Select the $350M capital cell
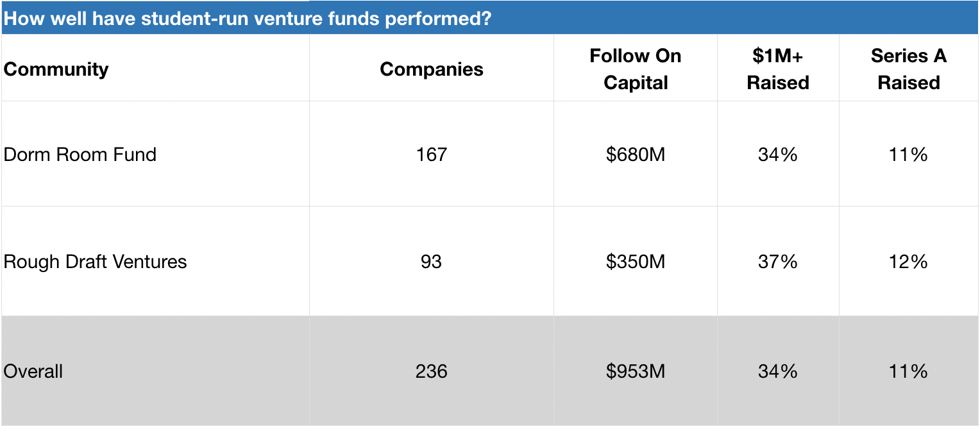 (x=635, y=262)
